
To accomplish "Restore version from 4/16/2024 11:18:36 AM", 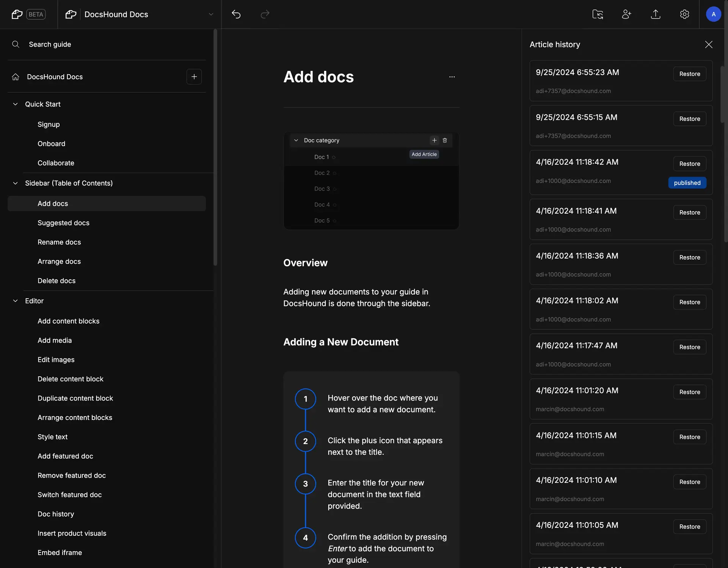I will (x=690, y=257).
